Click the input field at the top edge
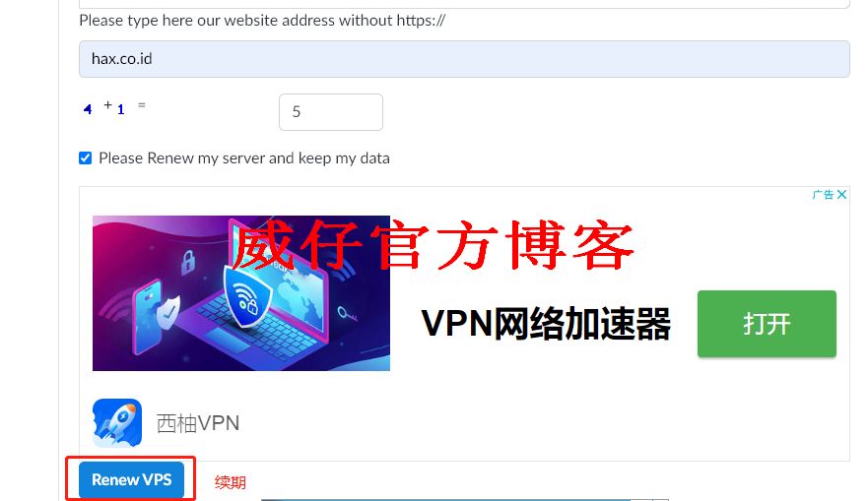The width and height of the screenshot is (868, 501). 464,4
